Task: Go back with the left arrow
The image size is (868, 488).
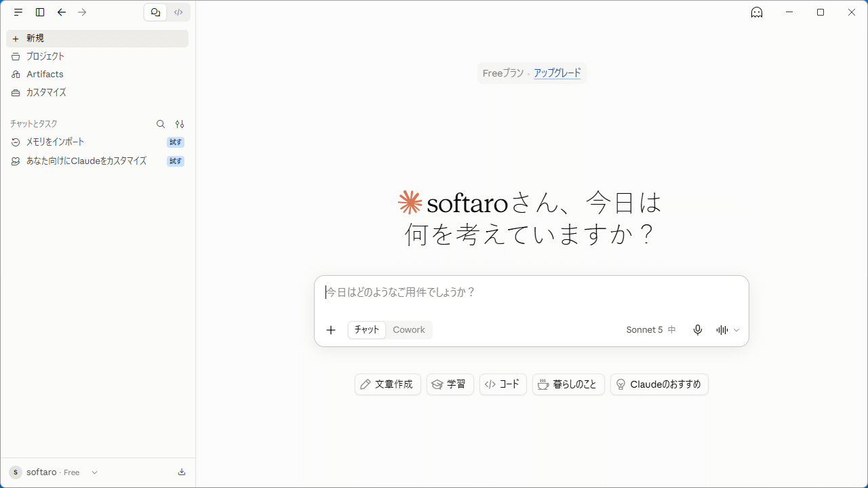Action: 62,12
